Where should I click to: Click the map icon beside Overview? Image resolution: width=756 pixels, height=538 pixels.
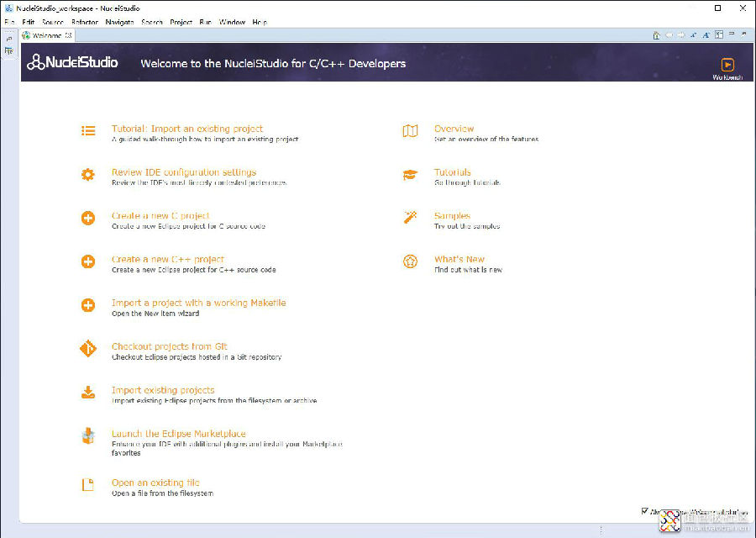click(x=410, y=131)
